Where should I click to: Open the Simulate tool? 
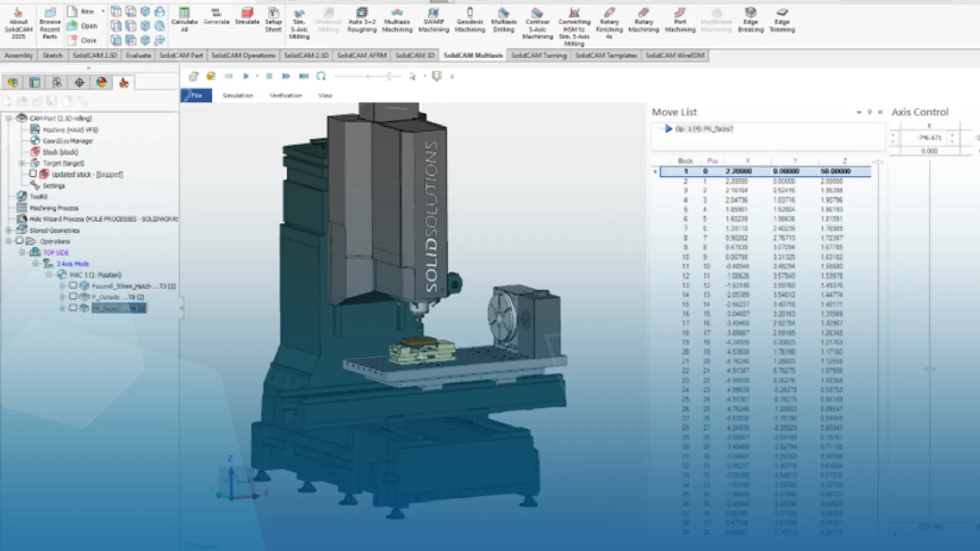pyautogui.click(x=247, y=16)
